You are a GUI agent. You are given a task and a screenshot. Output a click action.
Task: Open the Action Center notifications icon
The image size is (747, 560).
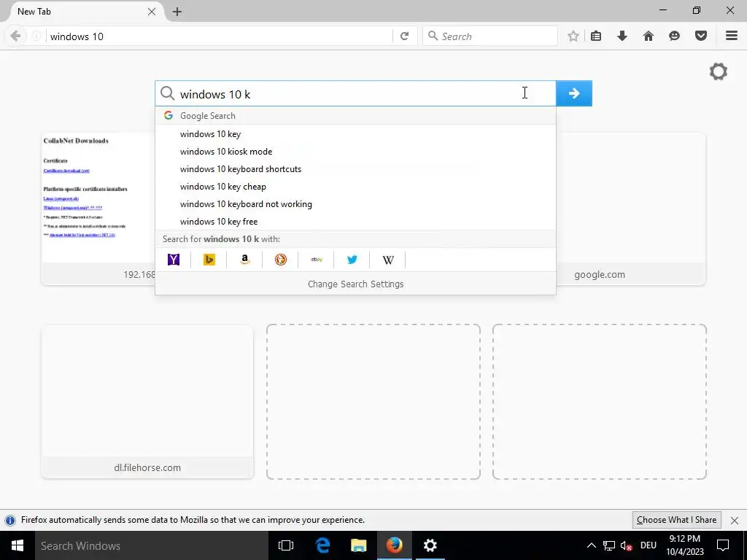(x=723, y=545)
